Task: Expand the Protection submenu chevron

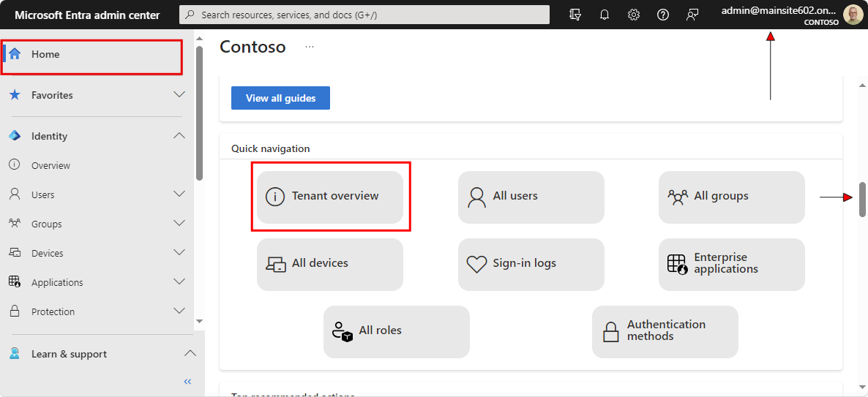Action: coord(179,311)
